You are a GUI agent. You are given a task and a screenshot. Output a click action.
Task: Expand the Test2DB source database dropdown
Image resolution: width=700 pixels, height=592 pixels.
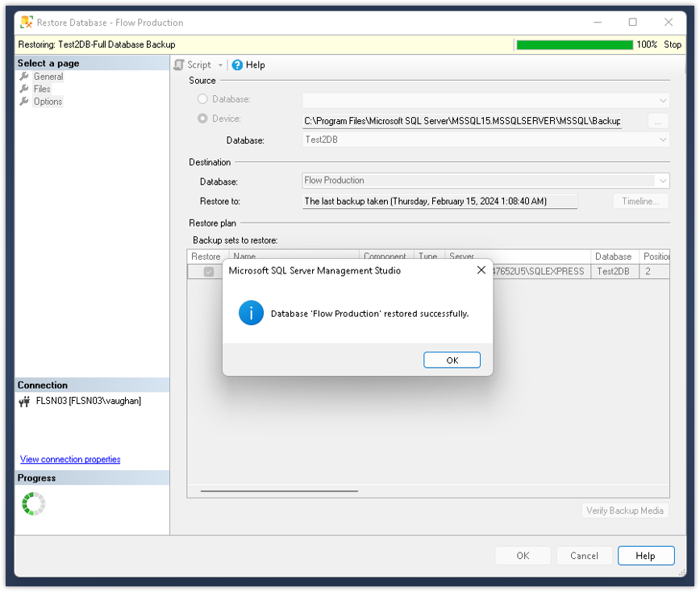tap(663, 140)
